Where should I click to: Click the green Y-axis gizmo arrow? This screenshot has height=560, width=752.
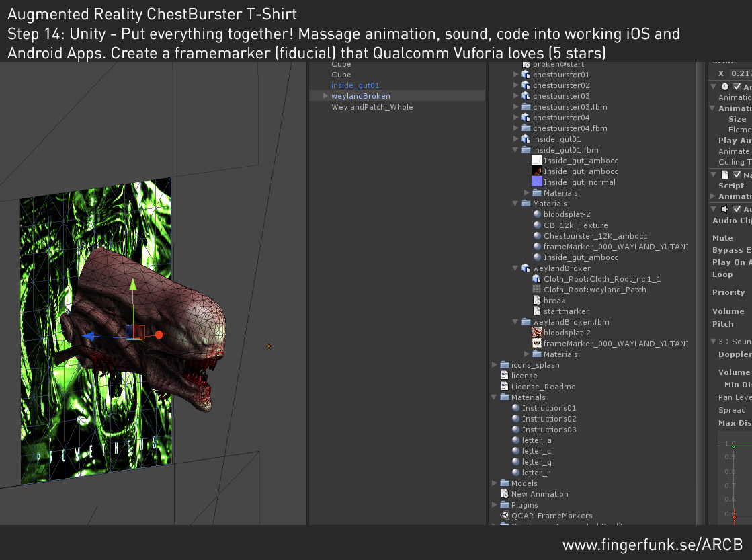pyautogui.click(x=133, y=285)
